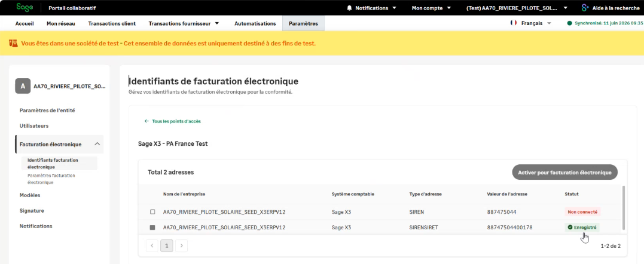Click the test flask icon in banner
This screenshot has height=264, width=644.
point(13,43)
